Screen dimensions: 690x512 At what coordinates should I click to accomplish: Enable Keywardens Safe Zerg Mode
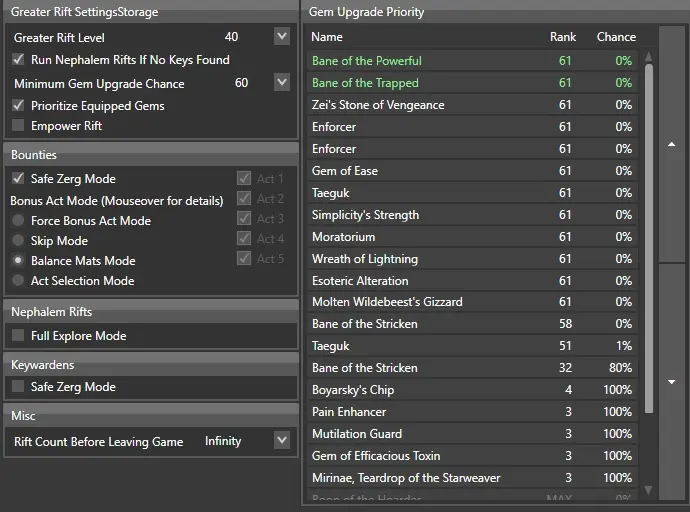click(x=19, y=387)
